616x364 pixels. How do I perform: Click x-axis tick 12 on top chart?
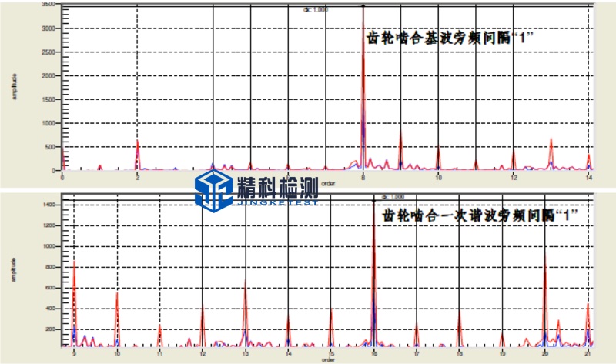pyautogui.click(x=514, y=177)
